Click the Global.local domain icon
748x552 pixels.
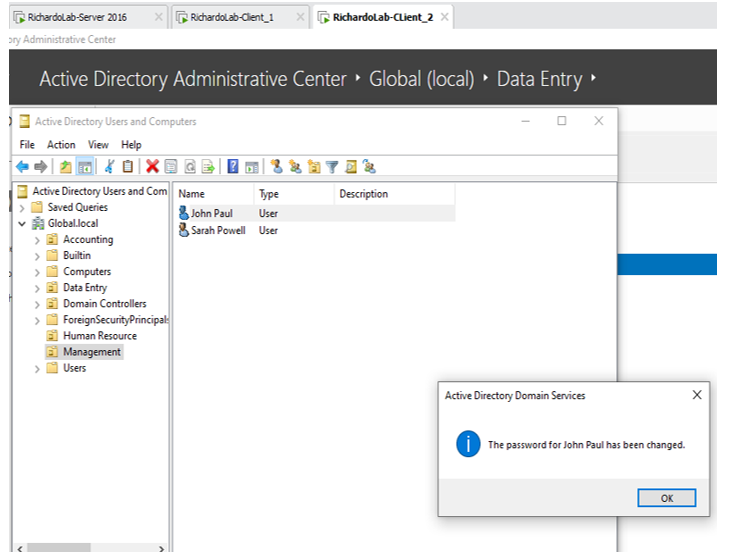point(38,223)
